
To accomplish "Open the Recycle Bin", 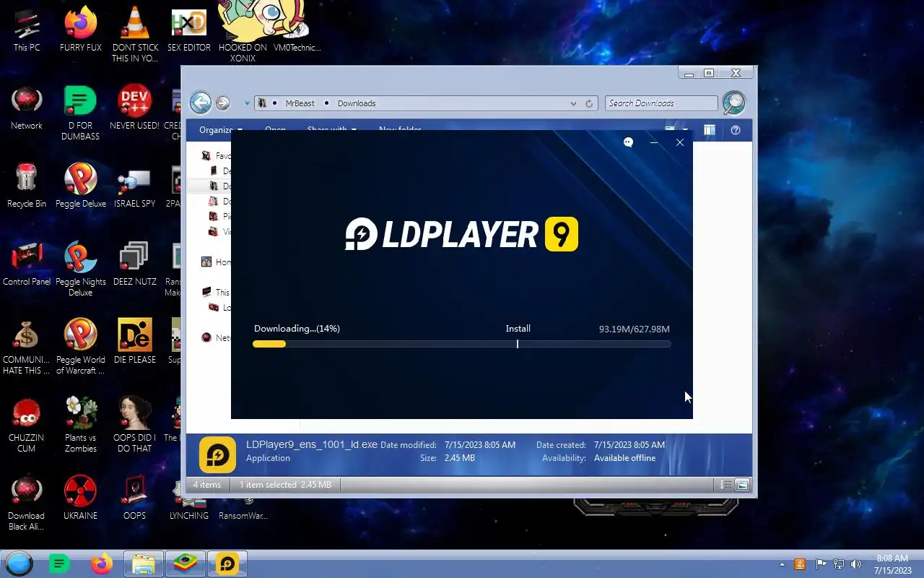I will pos(27,186).
